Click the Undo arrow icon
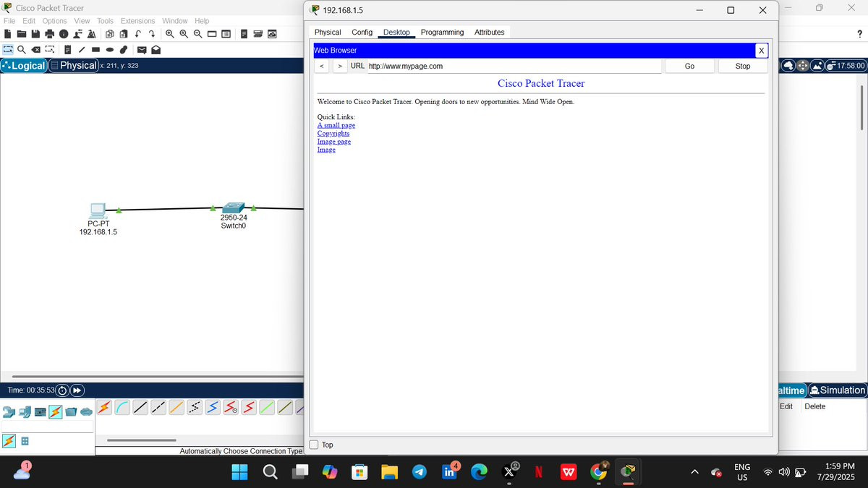Viewport: 868px width, 488px height. (137, 34)
